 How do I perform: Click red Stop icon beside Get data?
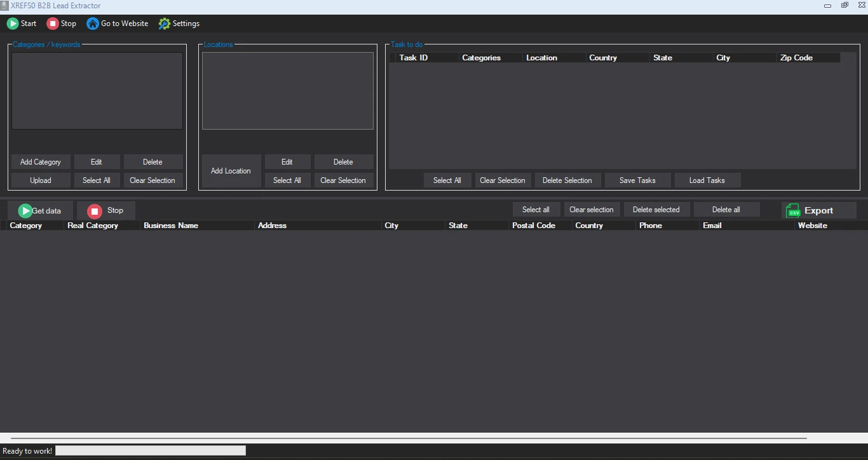point(95,211)
